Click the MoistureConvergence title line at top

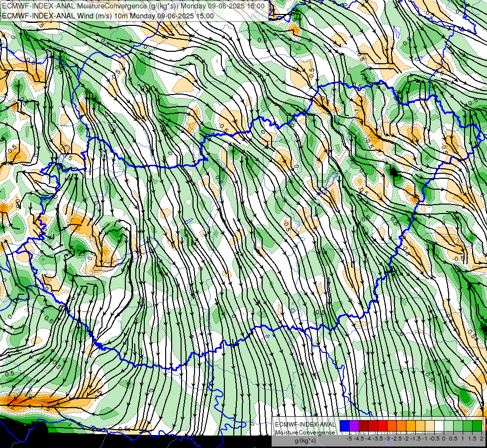(x=133, y=6)
